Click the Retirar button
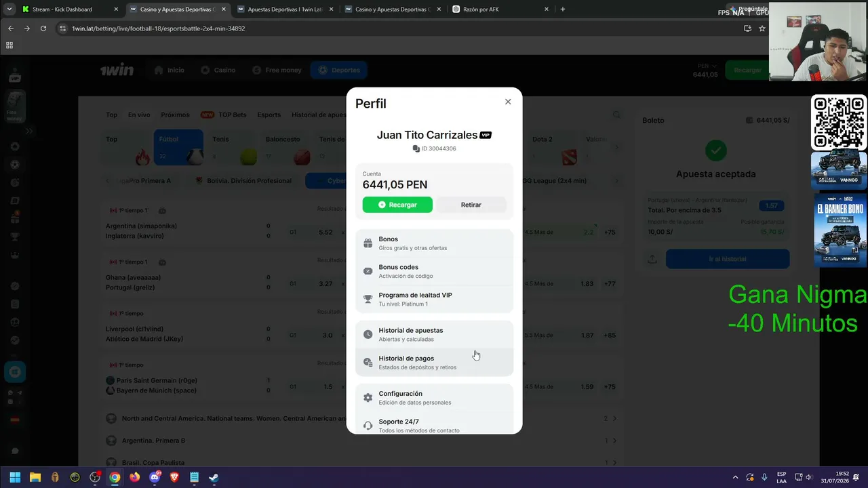The width and height of the screenshot is (868, 488). (471, 205)
